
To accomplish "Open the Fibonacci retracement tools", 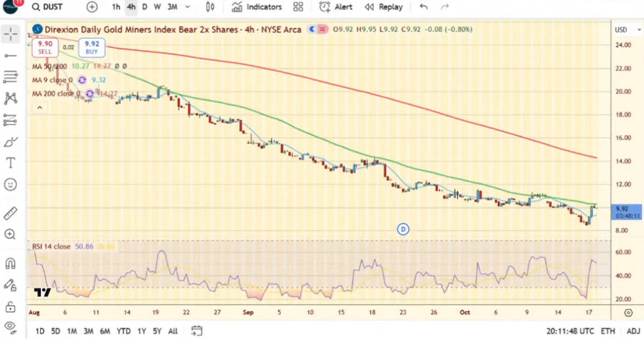I will coord(11,77).
